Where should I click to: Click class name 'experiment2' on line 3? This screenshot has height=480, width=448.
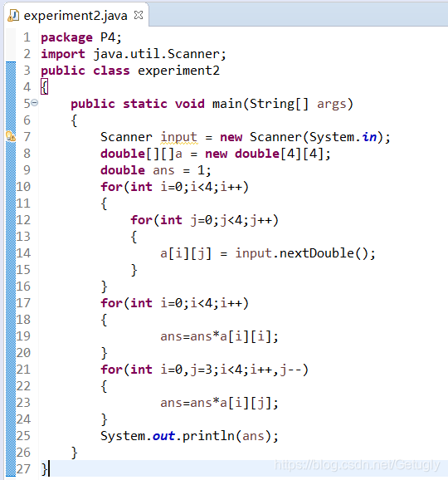pyautogui.click(x=178, y=71)
